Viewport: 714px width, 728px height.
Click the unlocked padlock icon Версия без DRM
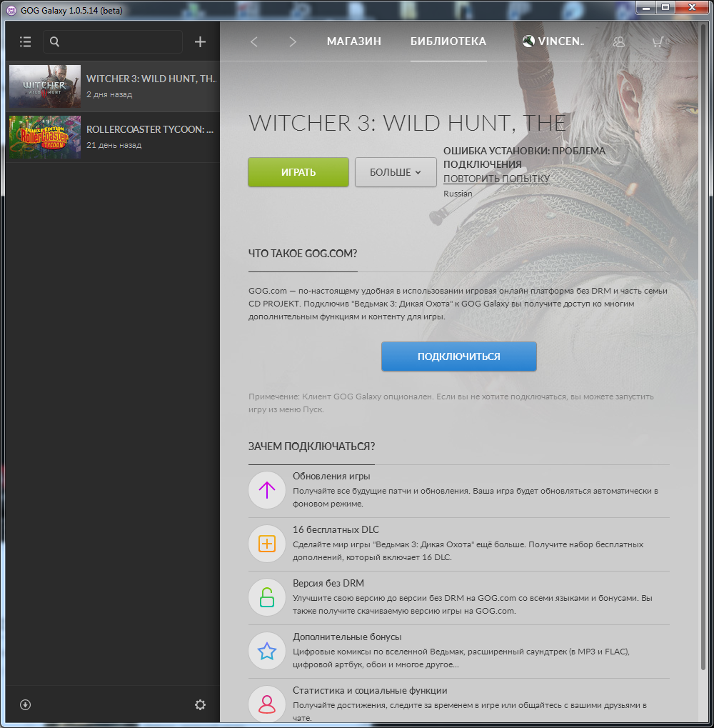point(267,597)
